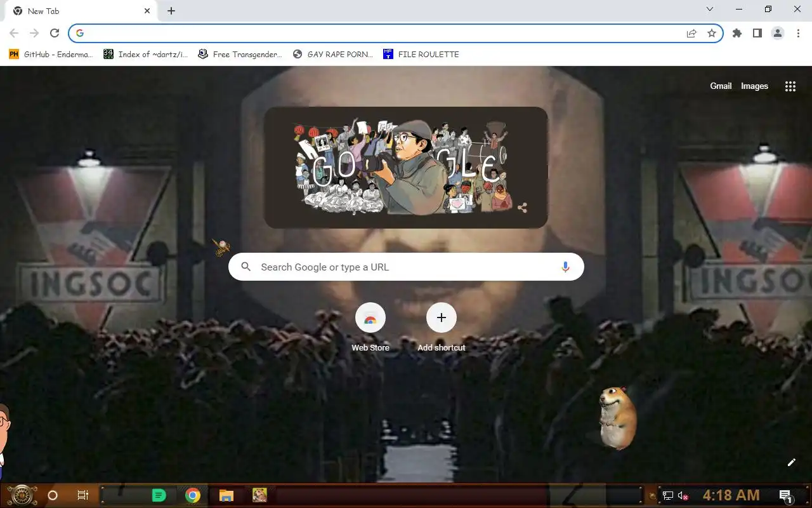This screenshot has height=508, width=812.
Task: Open File Explorer from the taskbar
Action: tap(226, 496)
